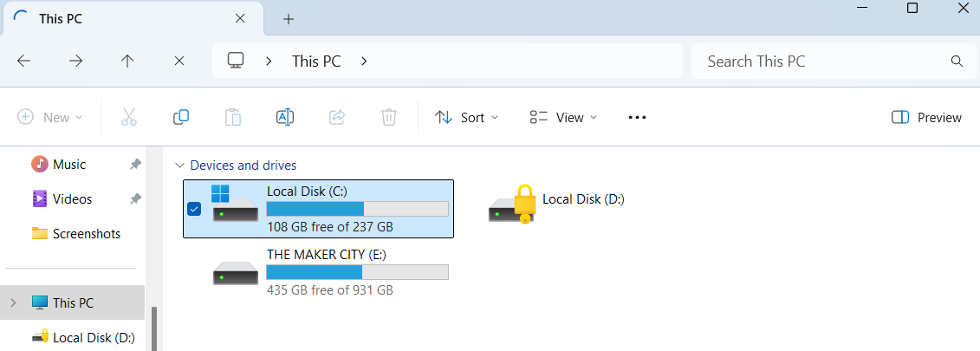Image resolution: width=980 pixels, height=351 pixels.
Task: Click the Delete trash can icon
Action: (x=389, y=117)
